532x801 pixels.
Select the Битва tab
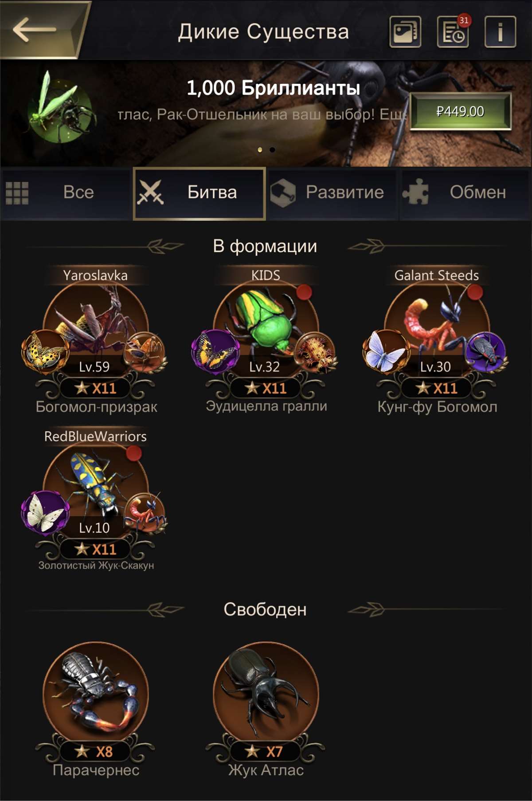click(x=199, y=193)
